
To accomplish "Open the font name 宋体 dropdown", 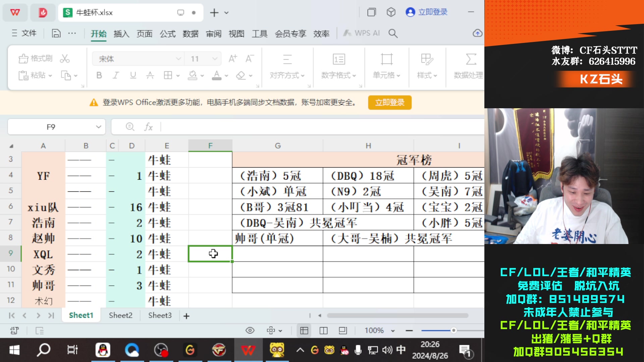I will 178,59.
